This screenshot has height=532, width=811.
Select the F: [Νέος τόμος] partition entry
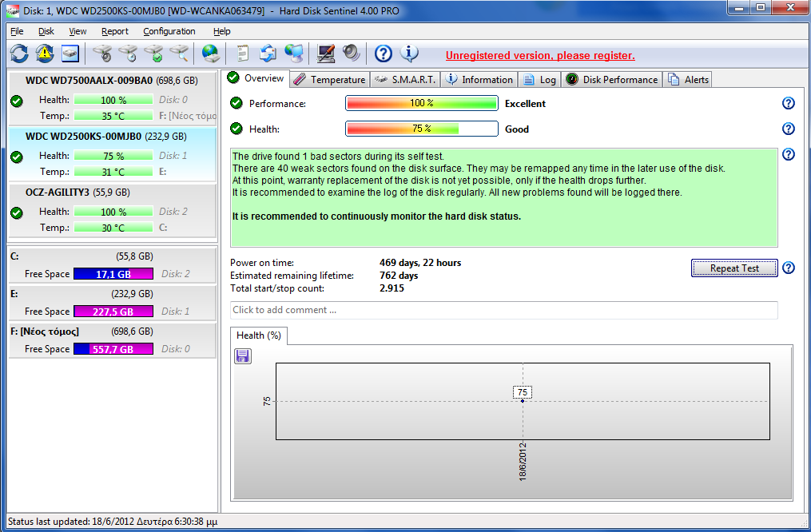click(x=112, y=341)
